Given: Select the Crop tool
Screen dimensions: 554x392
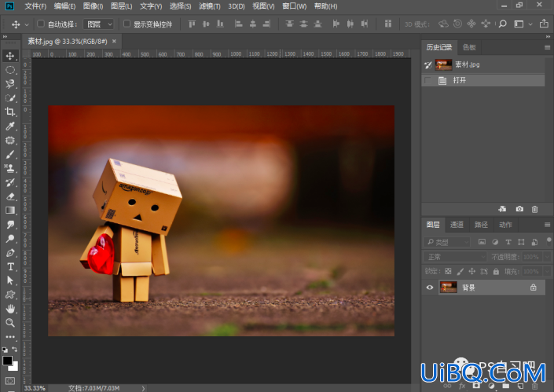Looking at the screenshot, I should tap(10, 112).
